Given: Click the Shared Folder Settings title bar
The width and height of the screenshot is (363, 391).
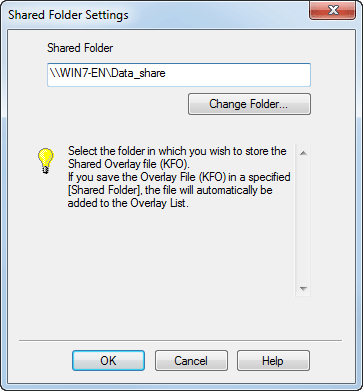Looking at the screenshot, I should 157,15.
